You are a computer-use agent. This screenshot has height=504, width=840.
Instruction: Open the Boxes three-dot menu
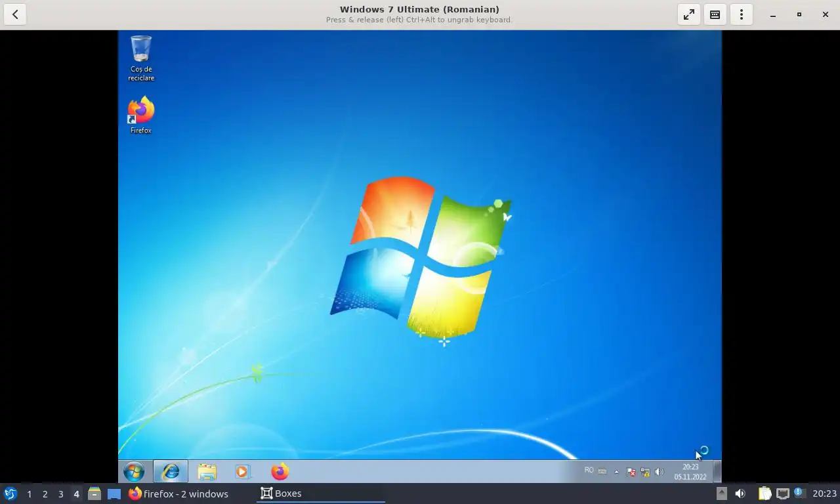pyautogui.click(x=742, y=14)
